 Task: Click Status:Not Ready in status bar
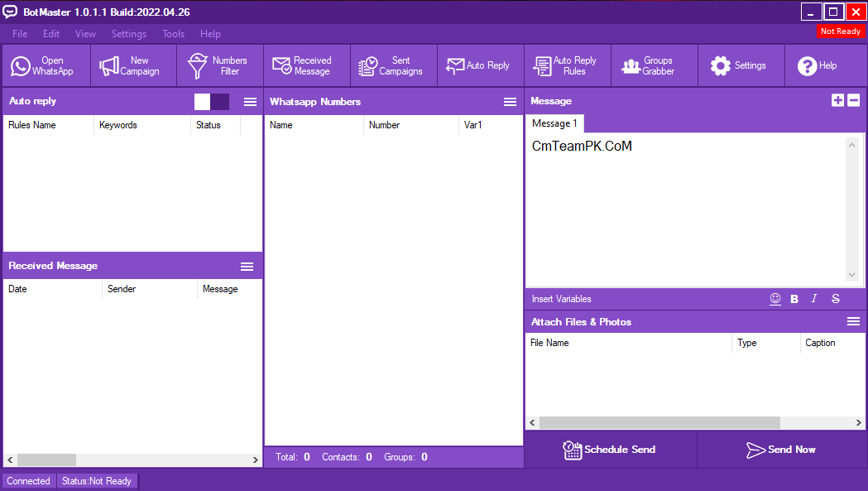click(x=96, y=481)
